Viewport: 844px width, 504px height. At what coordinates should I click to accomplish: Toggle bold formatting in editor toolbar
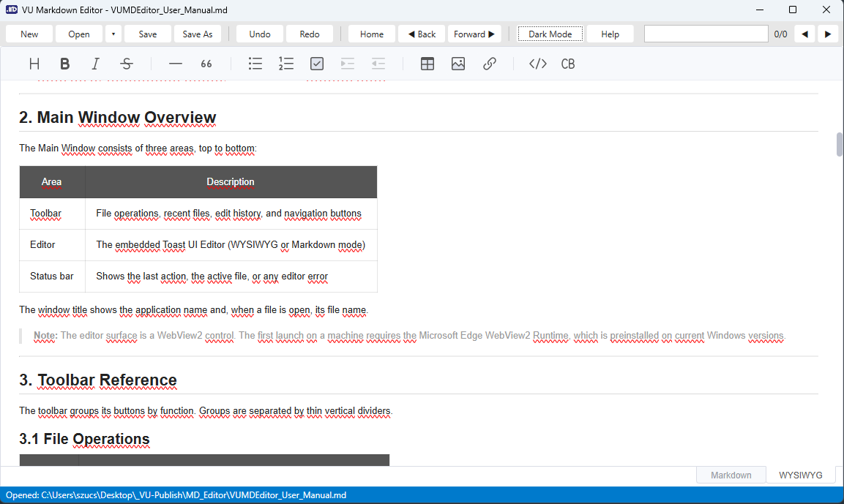pos(64,64)
